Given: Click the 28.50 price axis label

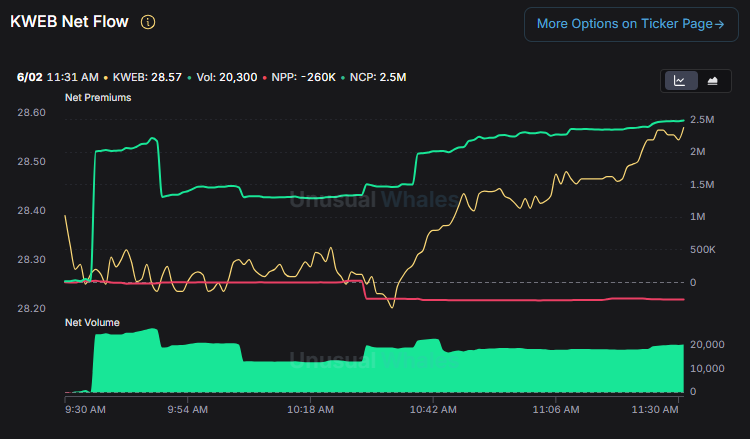Looking at the screenshot, I should point(32,162).
